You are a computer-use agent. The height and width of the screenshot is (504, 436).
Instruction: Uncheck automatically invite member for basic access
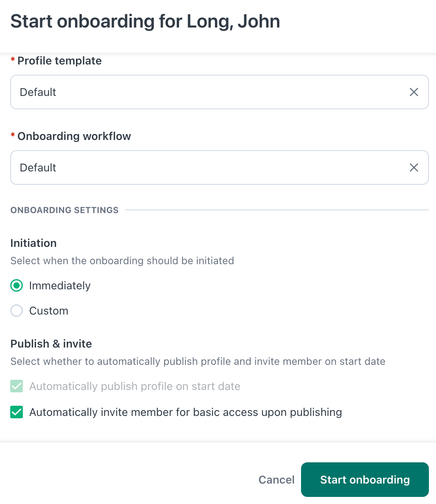coord(17,412)
